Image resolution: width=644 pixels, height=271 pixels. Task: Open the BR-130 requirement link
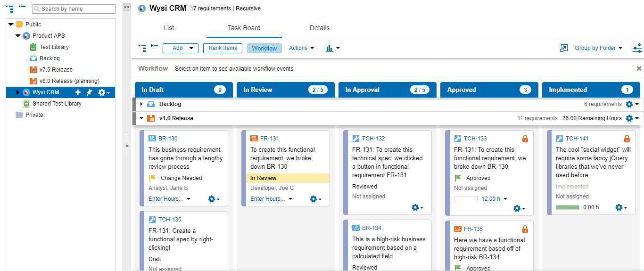(168, 139)
